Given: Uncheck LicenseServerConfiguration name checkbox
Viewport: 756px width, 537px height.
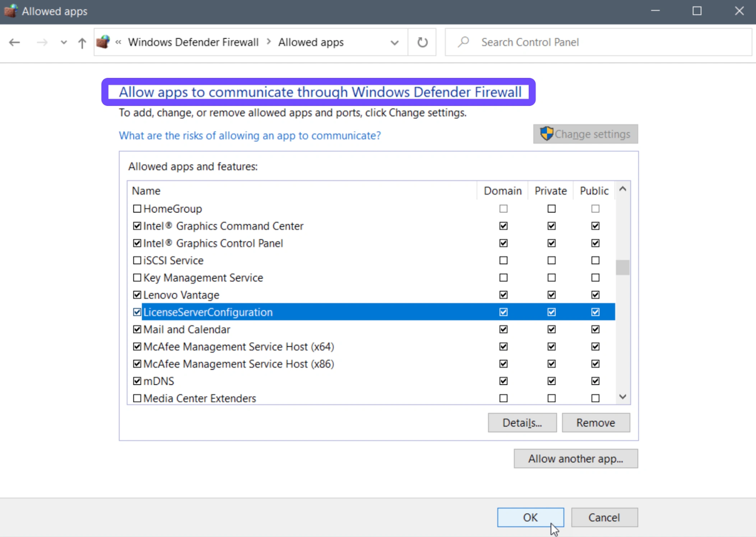Looking at the screenshot, I should (137, 312).
